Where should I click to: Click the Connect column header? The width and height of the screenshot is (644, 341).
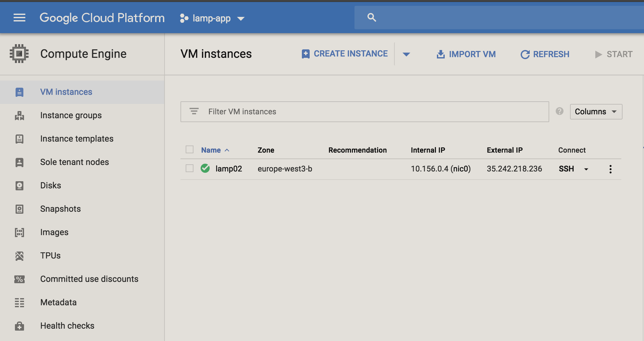tap(572, 150)
